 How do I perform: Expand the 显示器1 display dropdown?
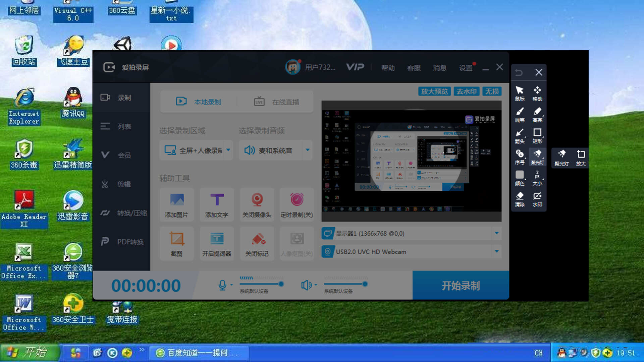497,233
